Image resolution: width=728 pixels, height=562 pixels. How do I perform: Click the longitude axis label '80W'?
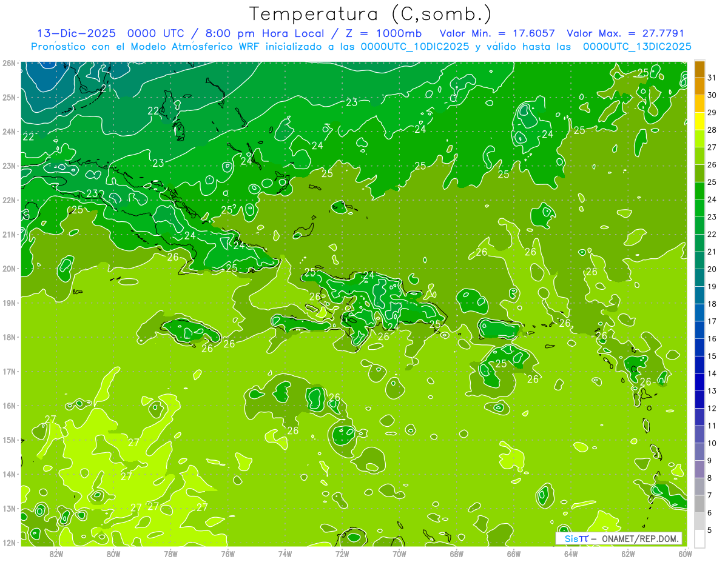[113, 554]
